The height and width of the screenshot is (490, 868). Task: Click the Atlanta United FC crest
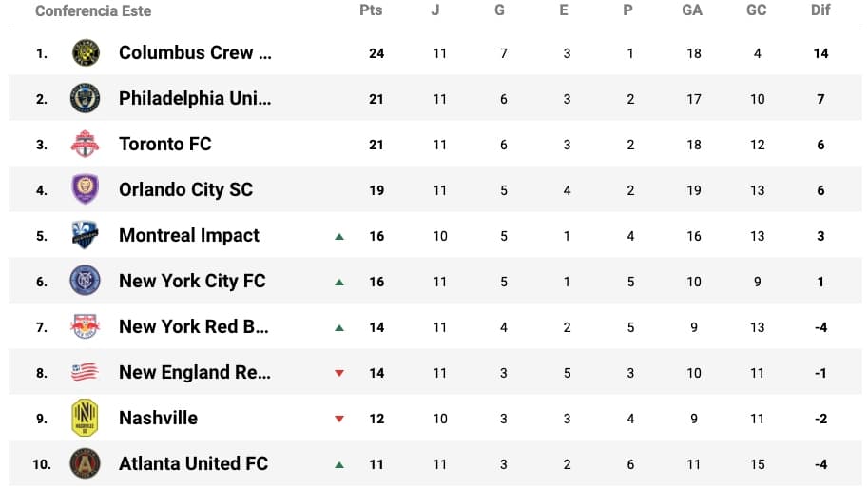pyautogui.click(x=86, y=463)
